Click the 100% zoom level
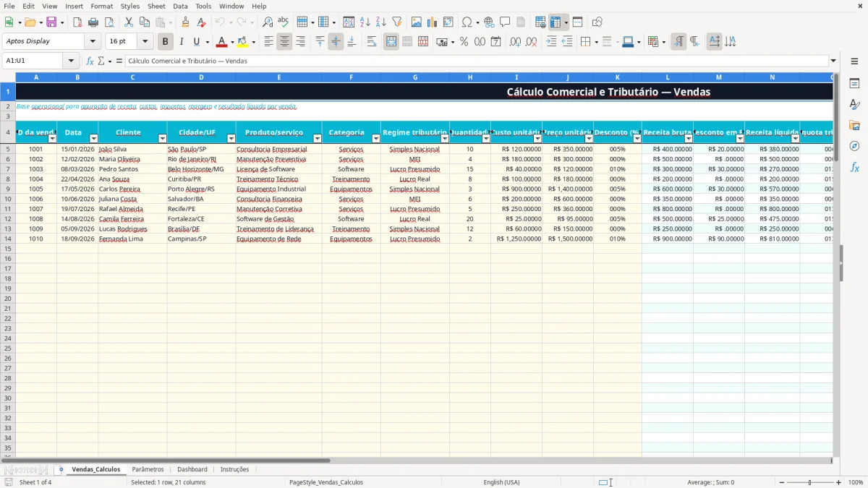The image size is (868, 488). [855, 482]
